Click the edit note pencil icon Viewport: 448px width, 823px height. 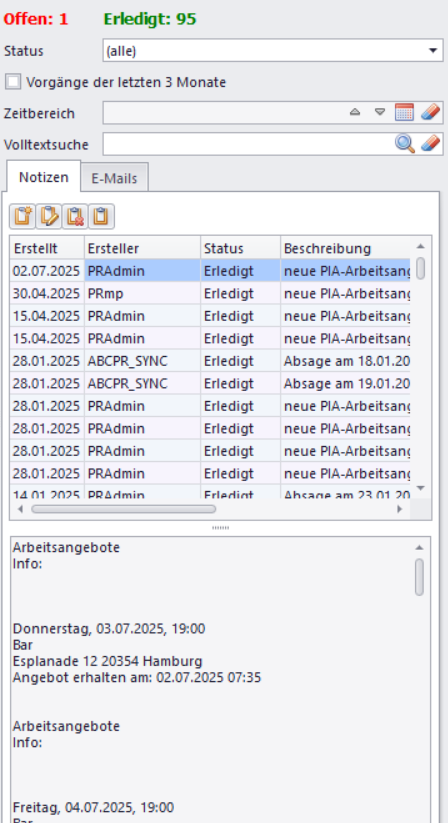(x=49, y=216)
